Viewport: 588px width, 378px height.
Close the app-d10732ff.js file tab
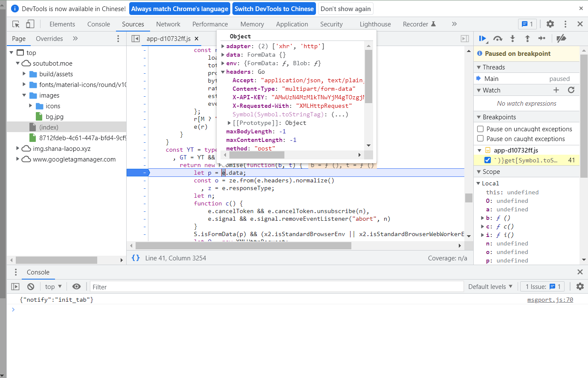pos(197,39)
